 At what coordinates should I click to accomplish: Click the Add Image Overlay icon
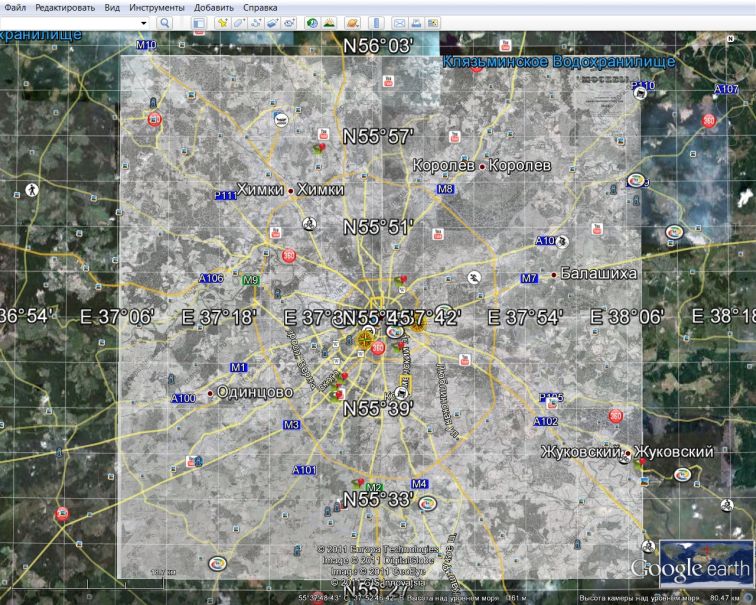(x=273, y=23)
